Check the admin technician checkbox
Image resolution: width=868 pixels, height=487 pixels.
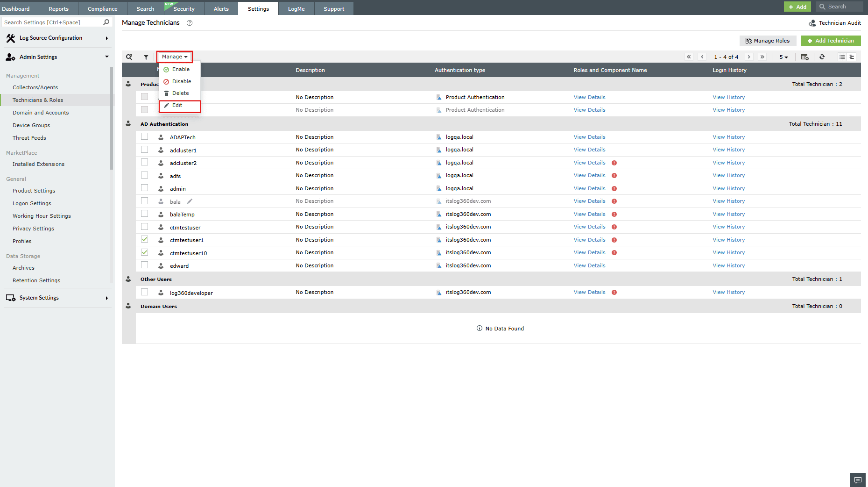coord(145,188)
